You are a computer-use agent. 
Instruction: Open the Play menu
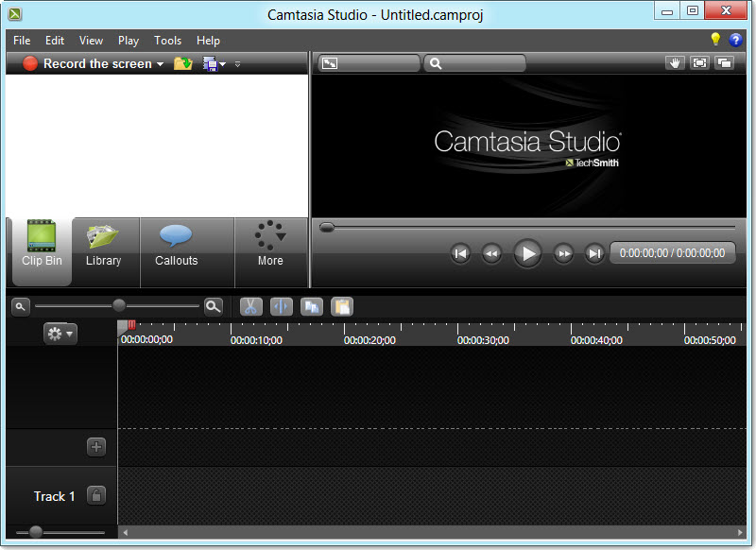[x=129, y=41]
